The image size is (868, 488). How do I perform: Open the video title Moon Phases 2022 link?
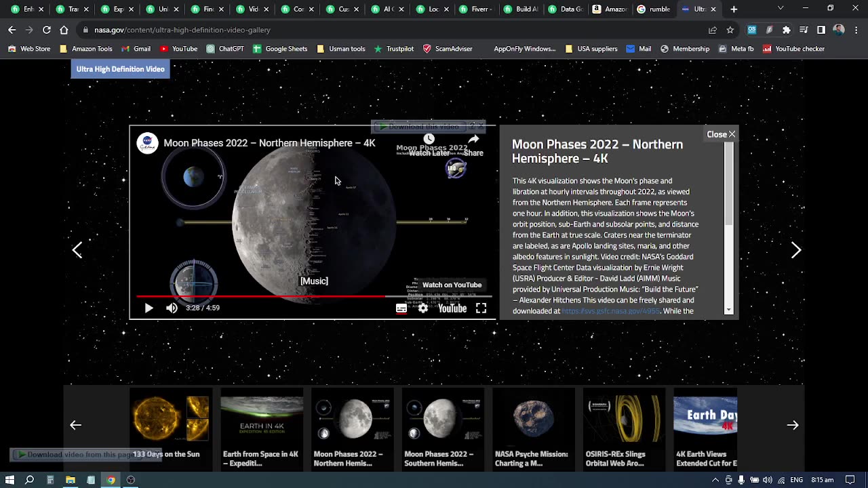[x=269, y=143]
